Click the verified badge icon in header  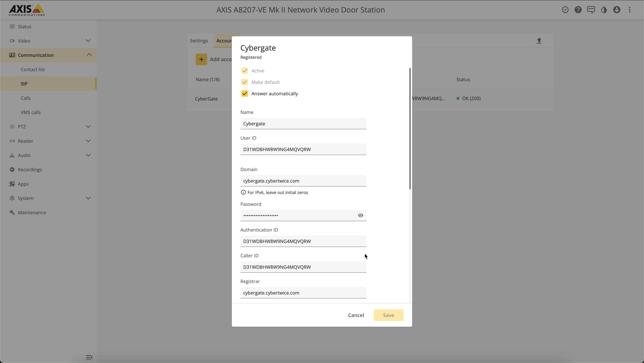(x=565, y=10)
